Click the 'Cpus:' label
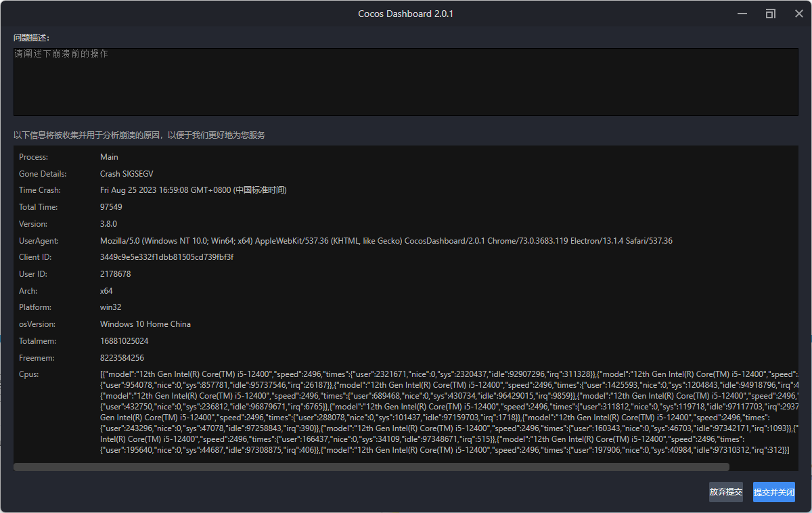 click(28, 374)
